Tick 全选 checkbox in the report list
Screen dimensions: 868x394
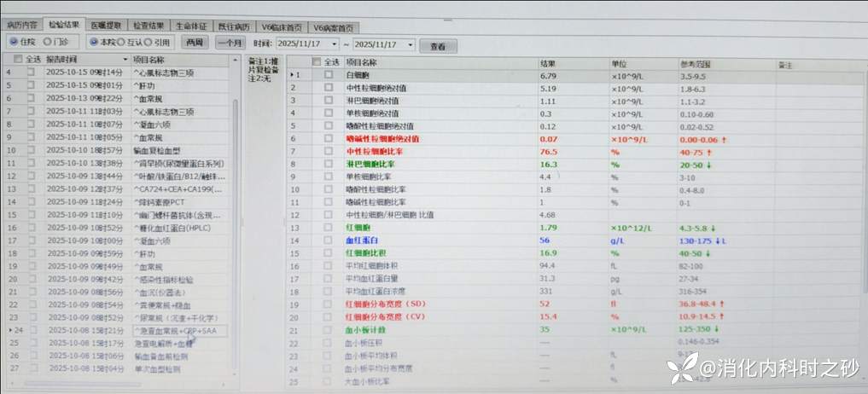pyautogui.click(x=20, y=61)
